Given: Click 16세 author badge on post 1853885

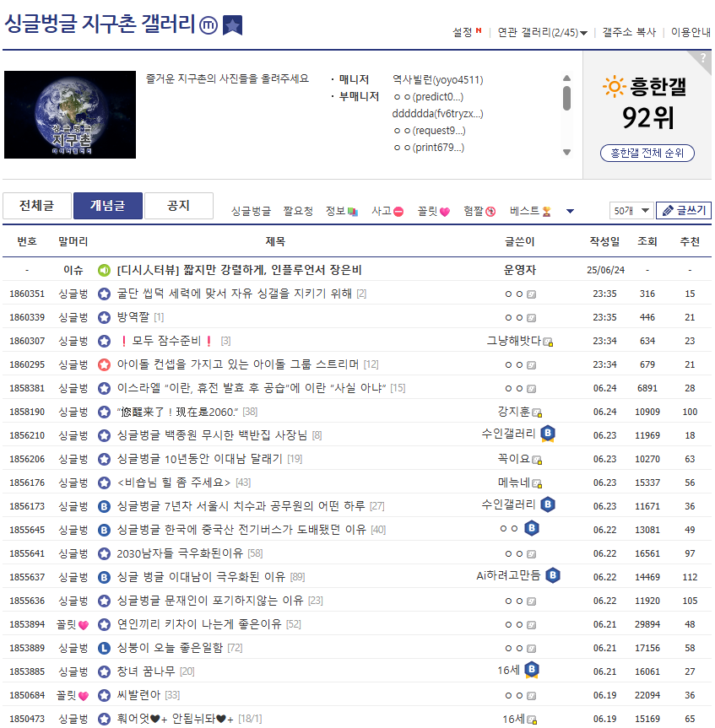Looking at the screenshot, I should (532, 670).
